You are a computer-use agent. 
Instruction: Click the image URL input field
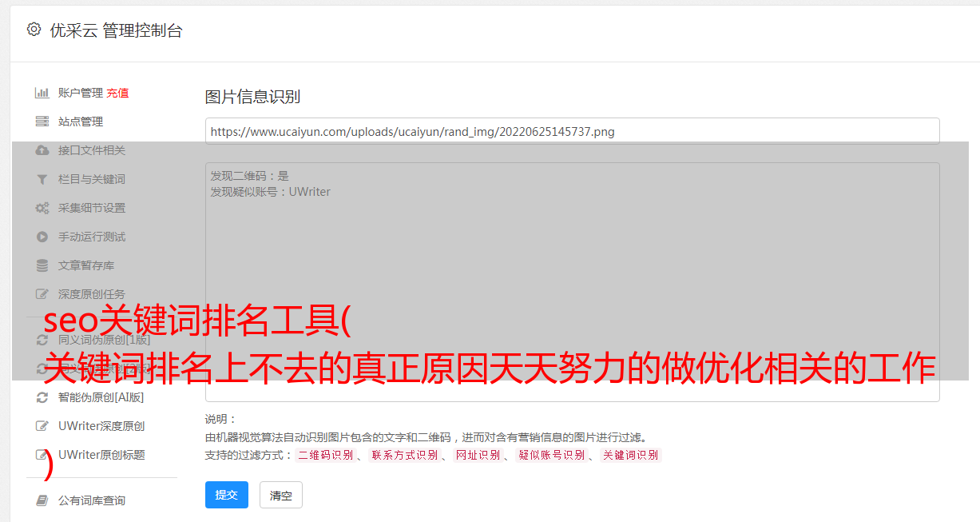(x=572, y=131)
